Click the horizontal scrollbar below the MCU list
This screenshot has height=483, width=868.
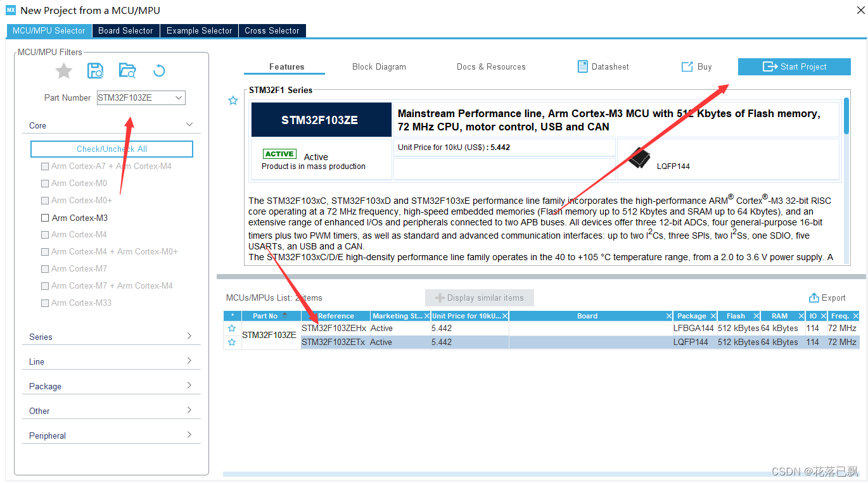[541, 474]
